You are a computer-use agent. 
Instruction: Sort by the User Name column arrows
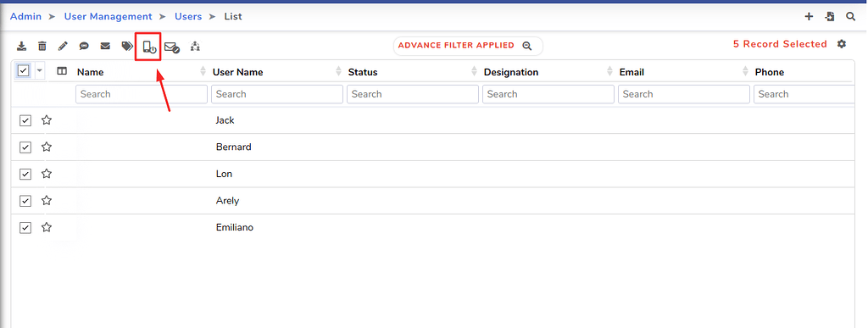(338, 71)
